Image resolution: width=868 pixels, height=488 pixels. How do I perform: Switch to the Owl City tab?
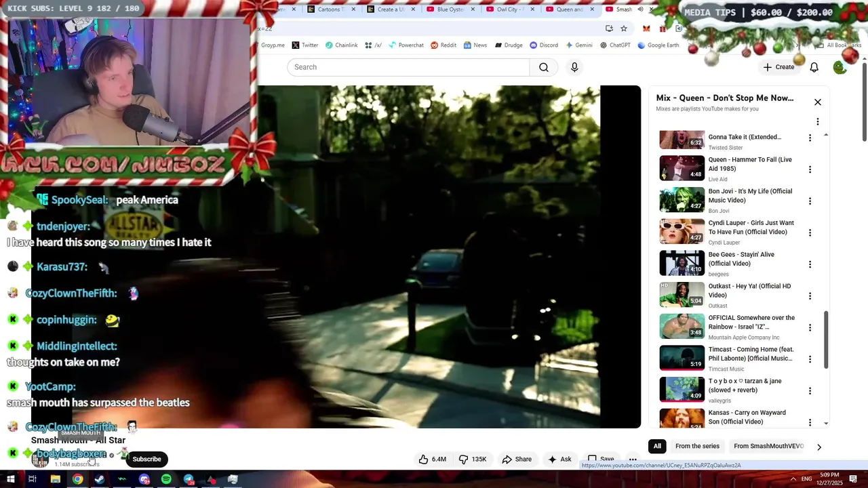pos(510,9)
